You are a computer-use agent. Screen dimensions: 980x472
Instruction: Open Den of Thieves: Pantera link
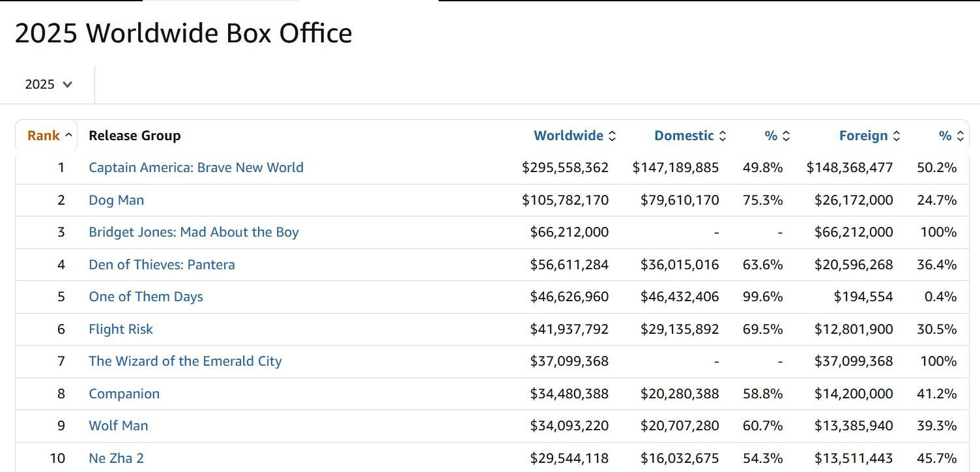pos(162,265)
